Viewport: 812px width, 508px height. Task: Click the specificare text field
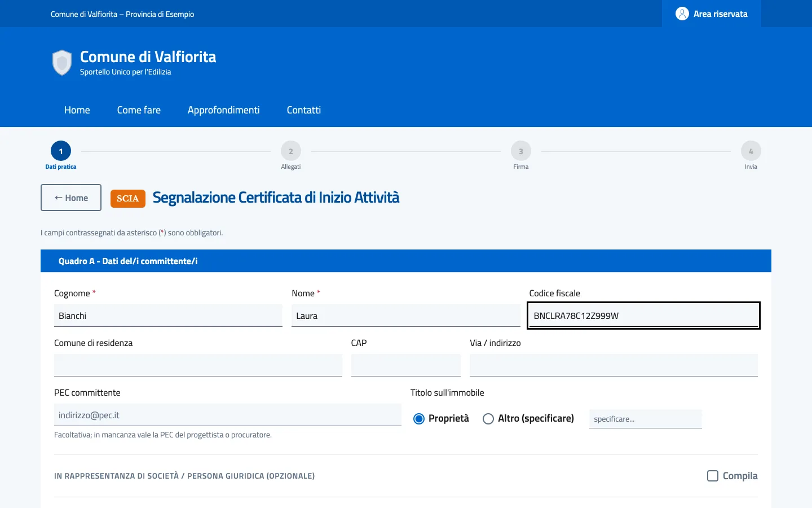click(x=646, y=419)
